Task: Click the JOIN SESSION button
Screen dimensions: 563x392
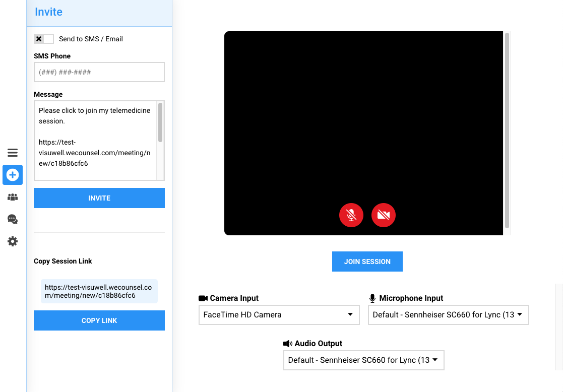Action: pyautogui.click(x=367, y=262)
